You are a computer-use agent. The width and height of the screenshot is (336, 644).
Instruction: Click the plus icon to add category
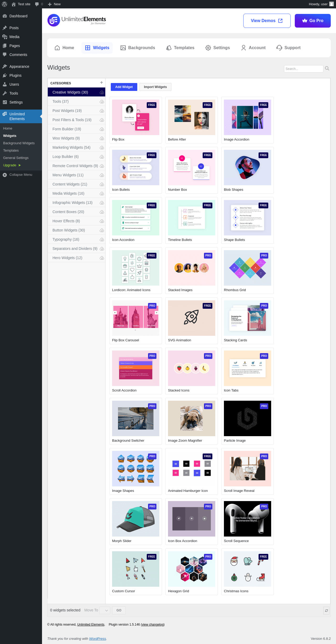click(x=102, y=83)
